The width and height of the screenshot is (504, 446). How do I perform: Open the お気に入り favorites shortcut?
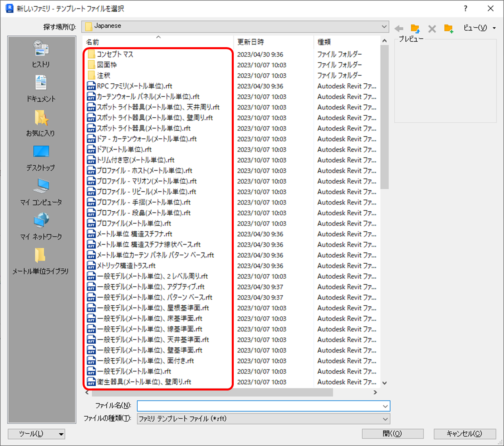pos(41,123)
